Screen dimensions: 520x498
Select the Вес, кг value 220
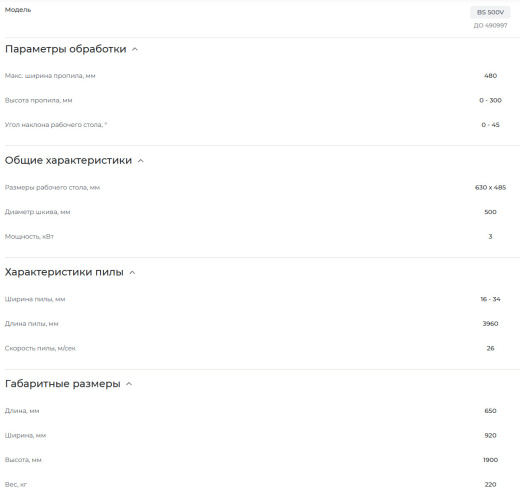pos(490,485)
